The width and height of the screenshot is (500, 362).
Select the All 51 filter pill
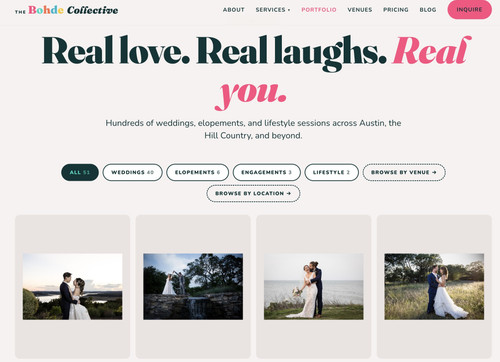[80, 172]
